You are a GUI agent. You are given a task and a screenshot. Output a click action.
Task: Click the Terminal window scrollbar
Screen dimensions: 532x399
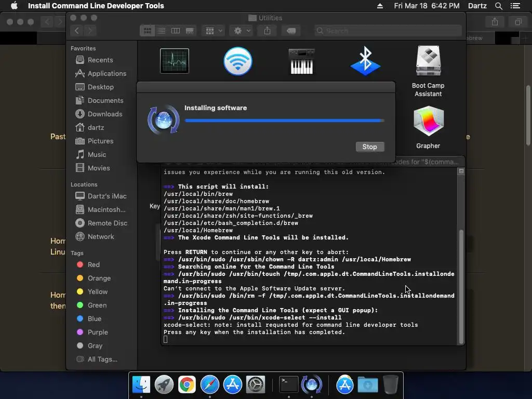click(461, 287)
